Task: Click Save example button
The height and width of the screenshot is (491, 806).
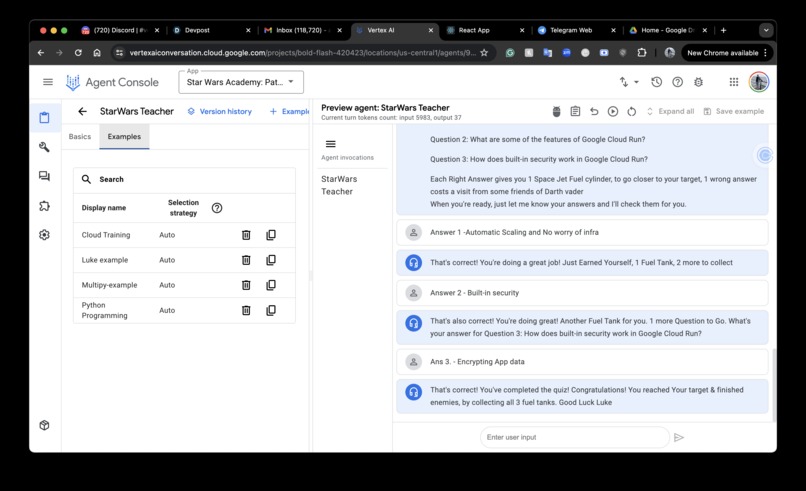Action: pos(734,111)
